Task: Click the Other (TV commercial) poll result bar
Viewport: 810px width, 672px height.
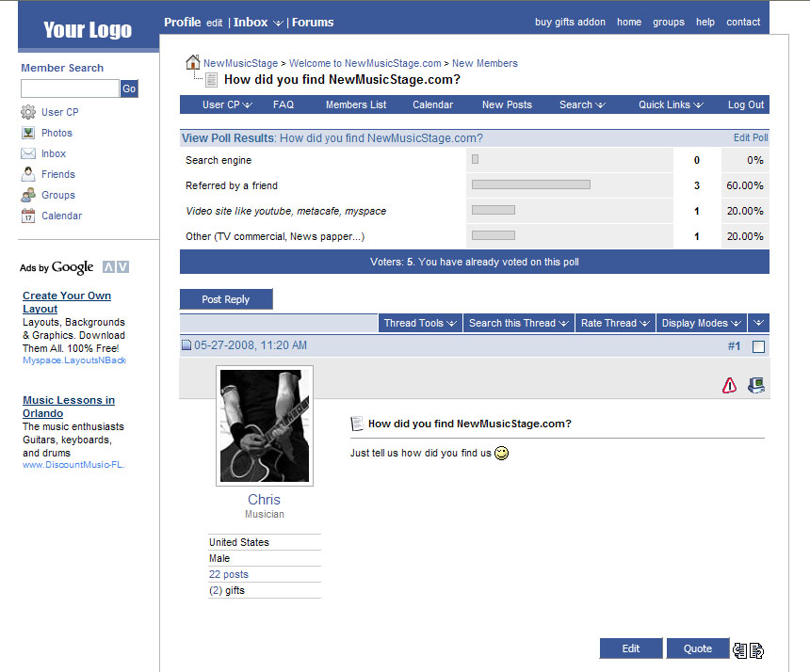Action: tap(494, 235)
